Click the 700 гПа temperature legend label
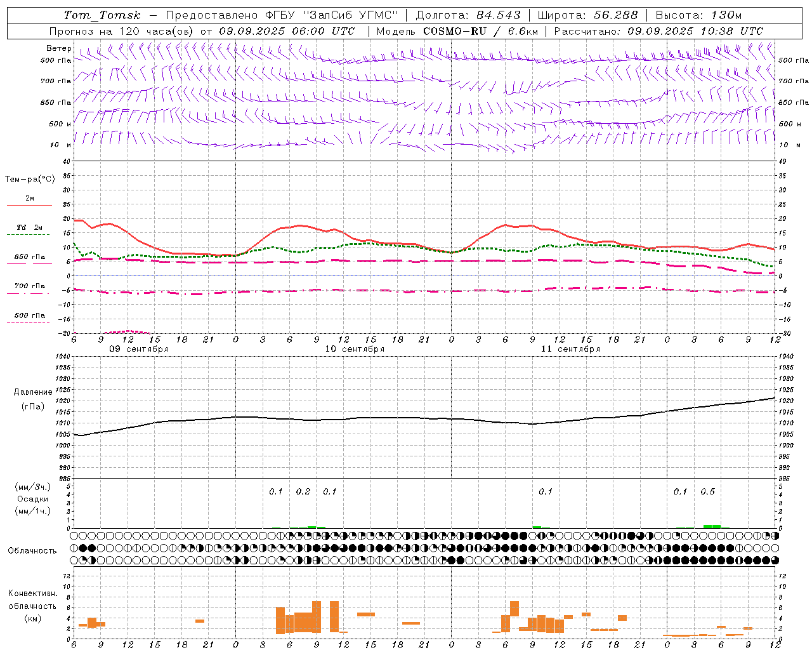Screen dimensions: 812x650 click(30, 286)
